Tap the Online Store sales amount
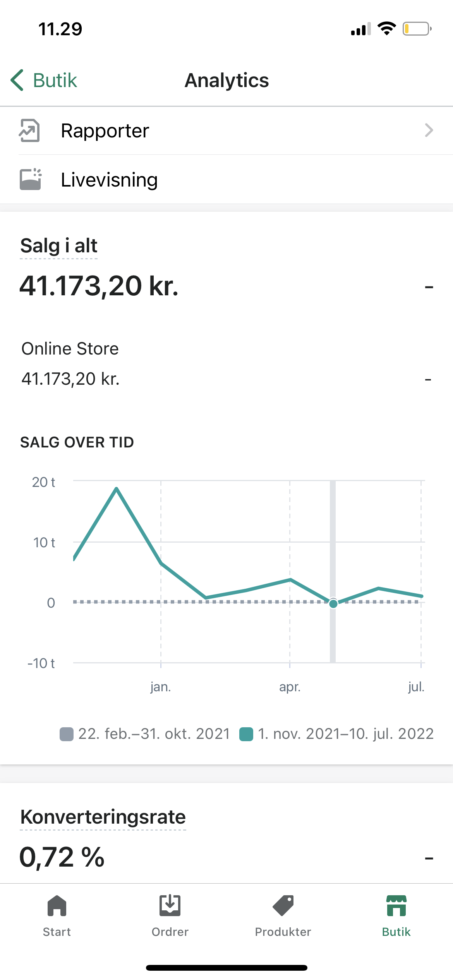The width and height of the screenshot is (453, 980). click(70, 379)
